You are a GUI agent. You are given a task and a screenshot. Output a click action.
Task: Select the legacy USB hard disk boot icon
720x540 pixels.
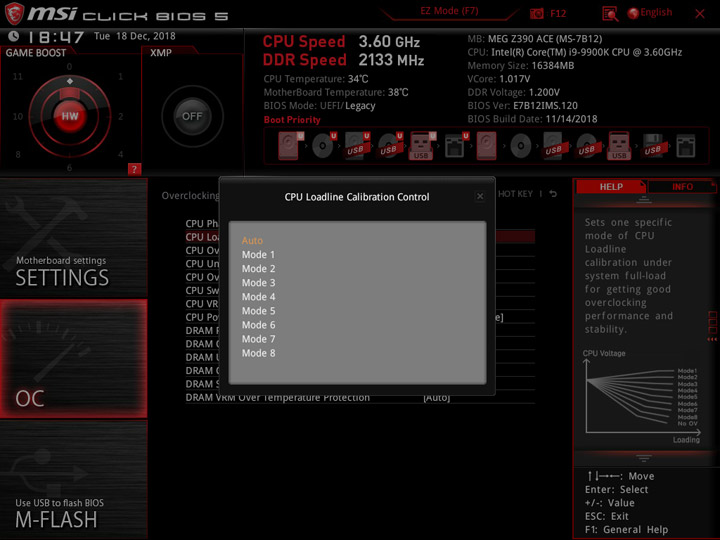(553, 146)
